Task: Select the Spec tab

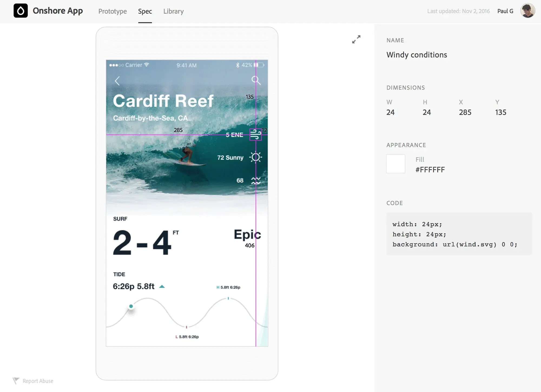Action: (x=145, y=11)
